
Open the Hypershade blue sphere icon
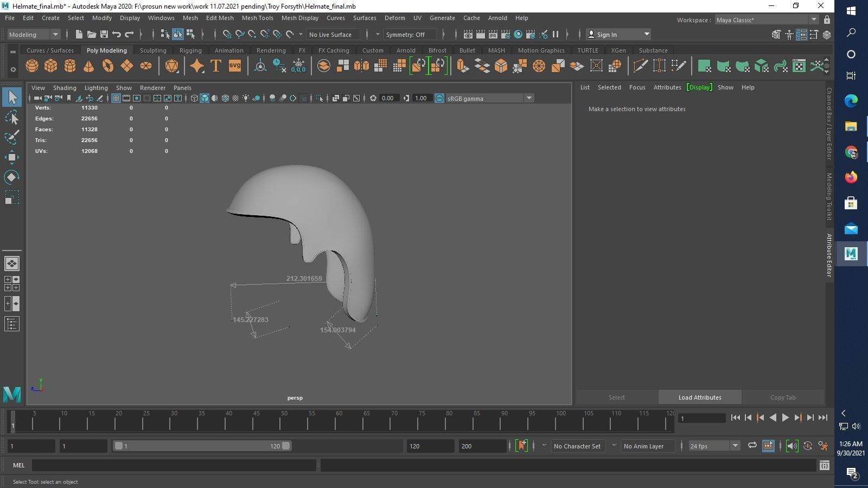(x=518, y=34)
